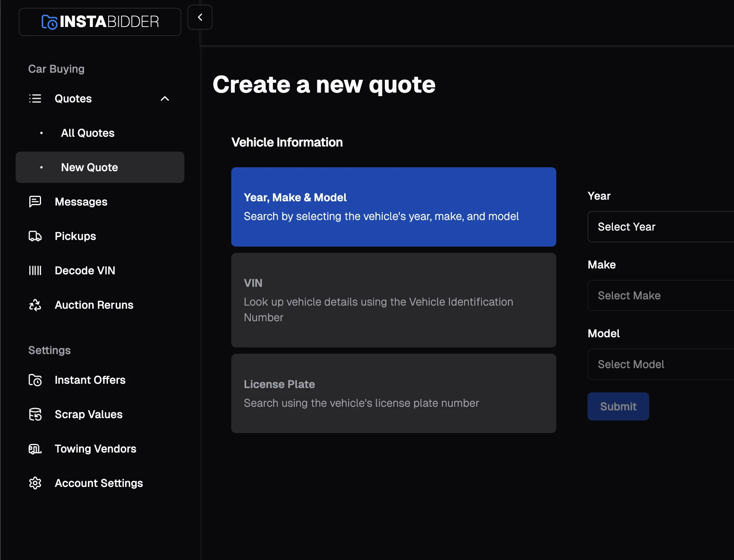
Task: Open the Select Model dropdown
Action: point(661,364)
